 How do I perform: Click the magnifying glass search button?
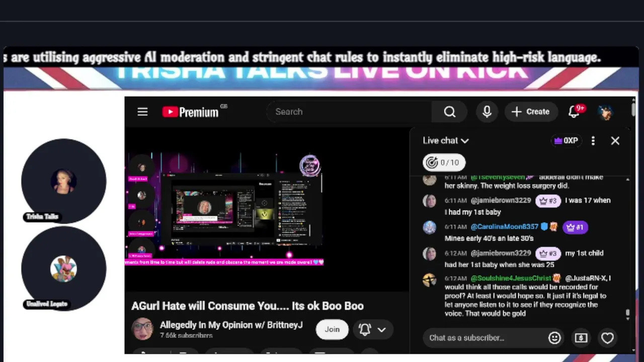pyautogui.click(x=450, y=112)
